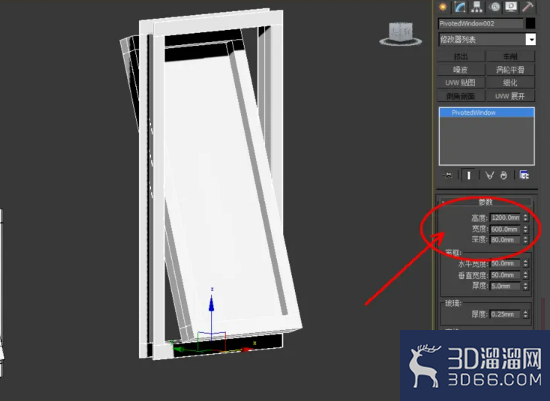550x401 pixels.
Task: Click the 挤出 modifier button
Action: coord(461,56)
